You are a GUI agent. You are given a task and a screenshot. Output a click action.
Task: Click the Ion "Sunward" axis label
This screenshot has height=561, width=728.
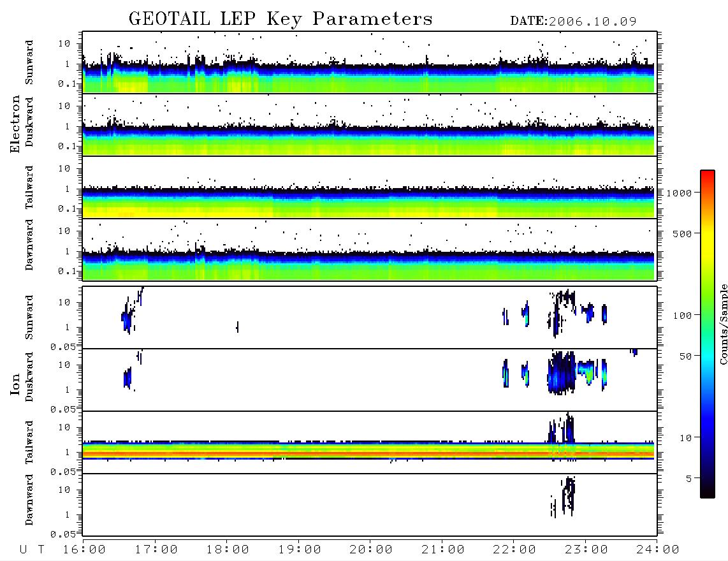point(29,317)
